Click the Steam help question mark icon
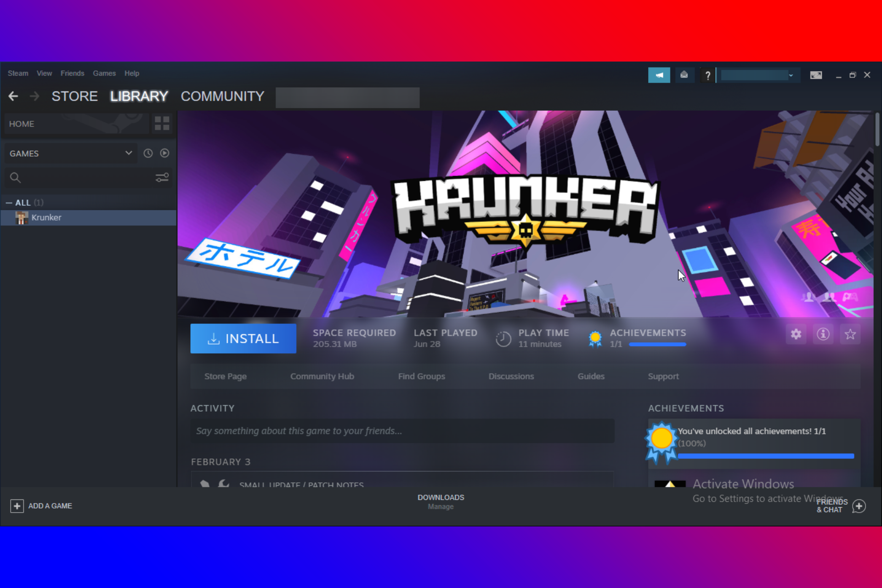Image resolution: width=882 pixels, height=588 pixels. click(707, 74)
